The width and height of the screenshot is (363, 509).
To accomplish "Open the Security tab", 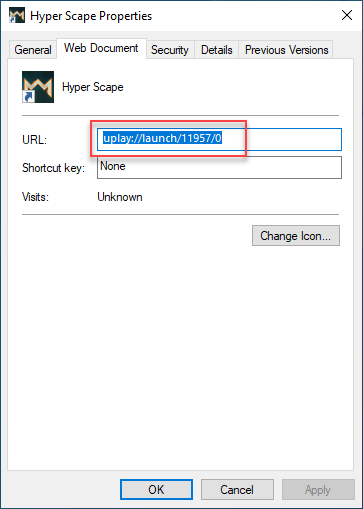I will [x=170, y=50].
